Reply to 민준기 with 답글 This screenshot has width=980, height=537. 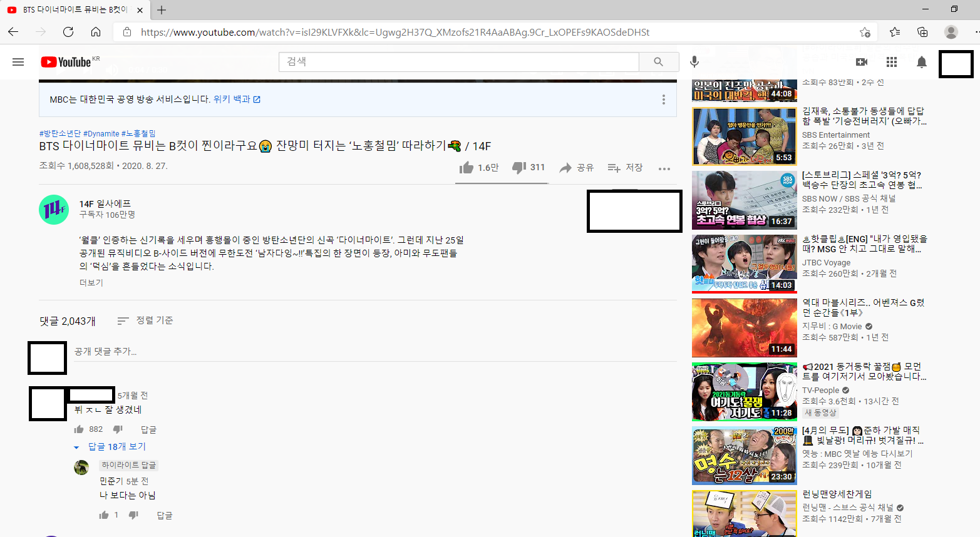point(165,515)
